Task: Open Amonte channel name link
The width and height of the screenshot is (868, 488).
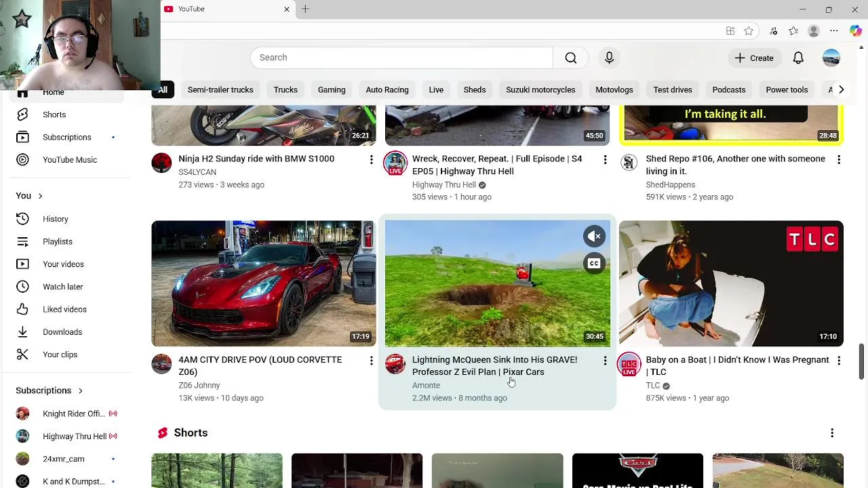Action: 426,386
